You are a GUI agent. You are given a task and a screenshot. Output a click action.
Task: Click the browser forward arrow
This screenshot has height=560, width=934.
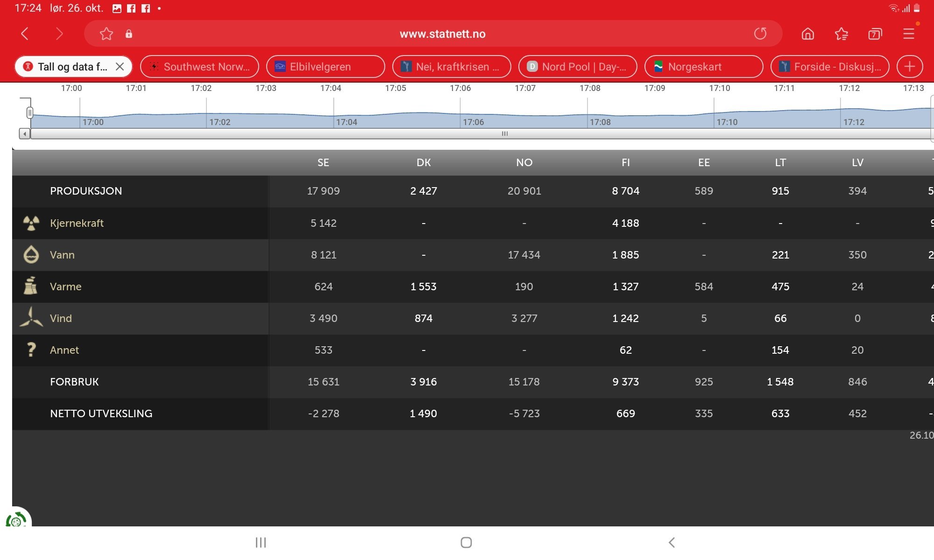(x=59, y=34)
